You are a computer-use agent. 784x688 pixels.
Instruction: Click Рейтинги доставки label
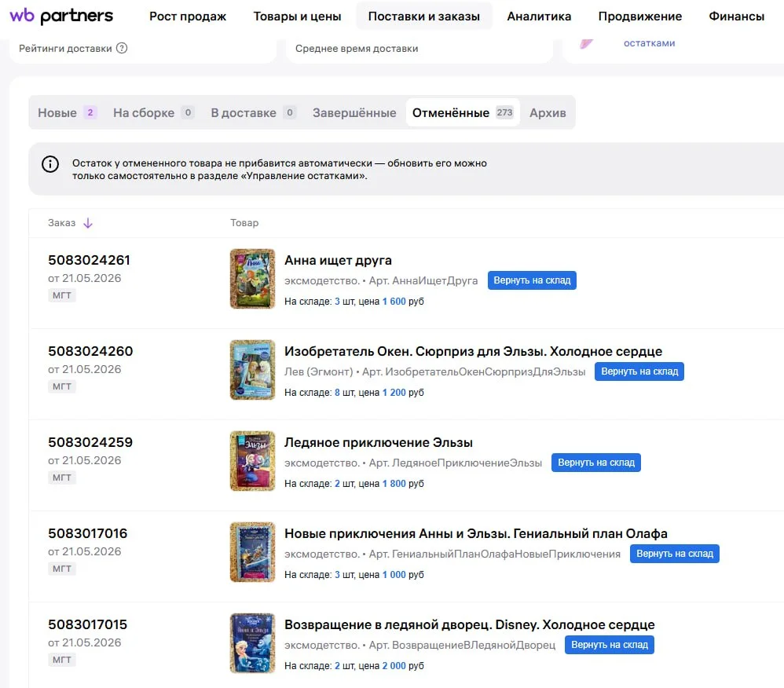pyautogui.click(x=65, y=49)
